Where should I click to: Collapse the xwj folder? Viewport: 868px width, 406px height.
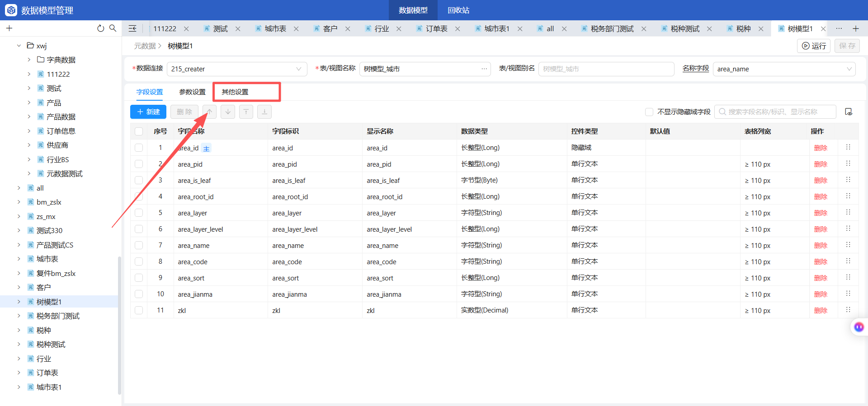(x=19, y=46)
